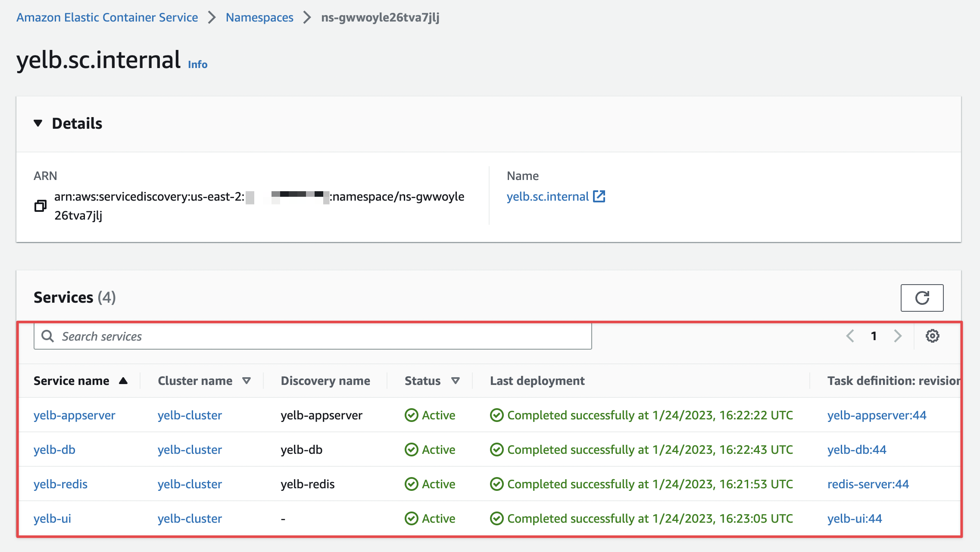Click the Last deployment column header

pos(537,381)
